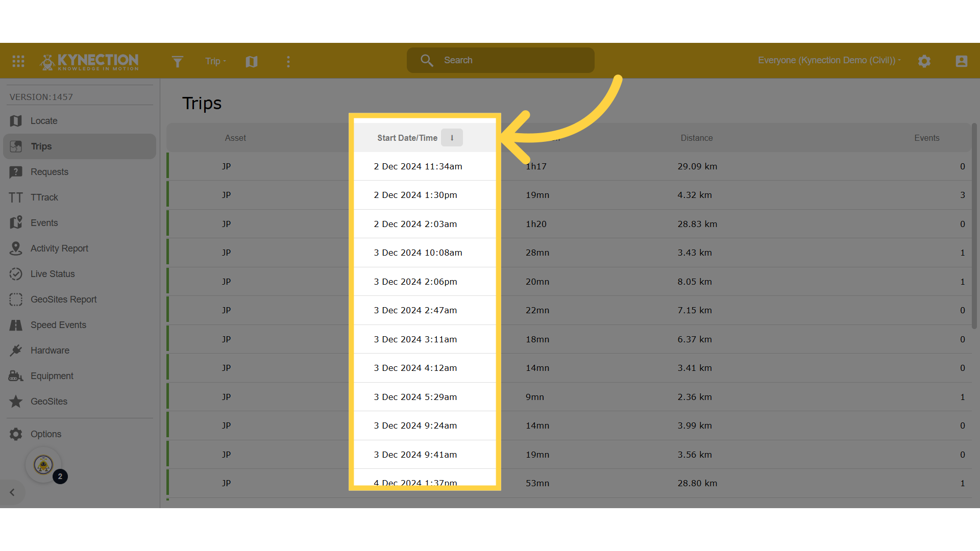Click the 1h20 duration cell
This screenshot has width=980, height=551.
(x=536, y=224)
